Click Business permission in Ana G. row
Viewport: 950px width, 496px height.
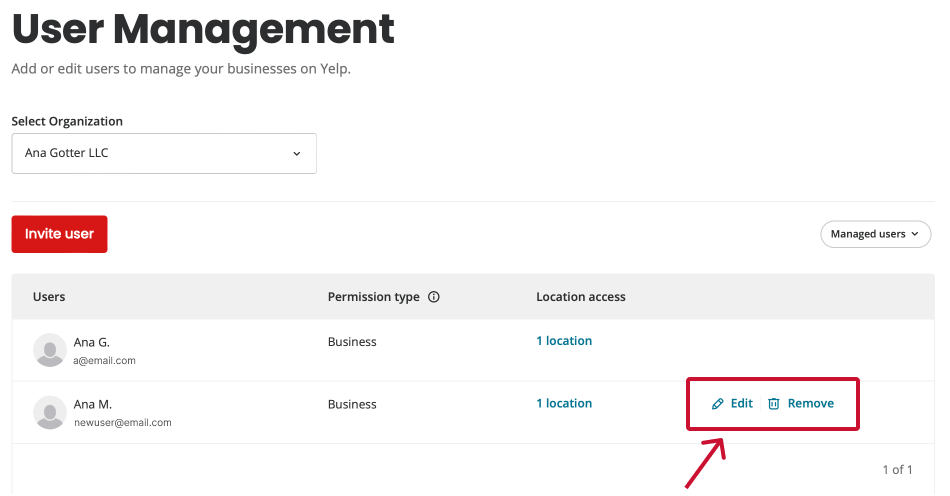tap(352, 342)
